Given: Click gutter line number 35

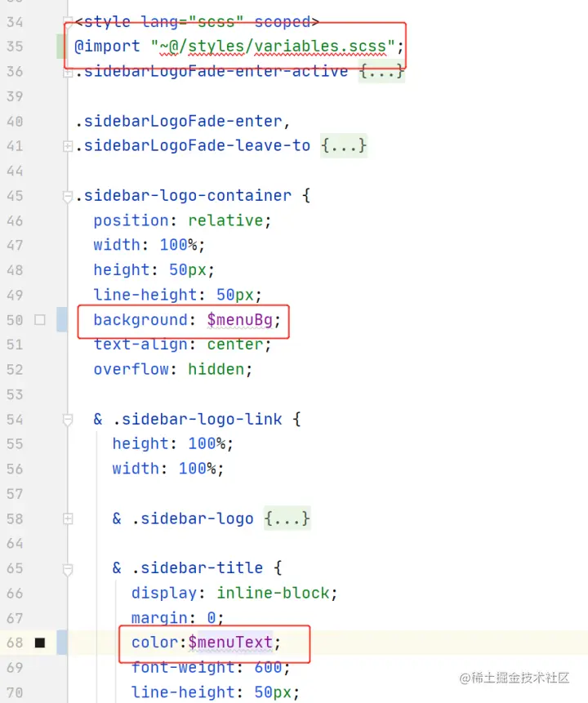Looking at the screenshot, I should tap(15, 47).
